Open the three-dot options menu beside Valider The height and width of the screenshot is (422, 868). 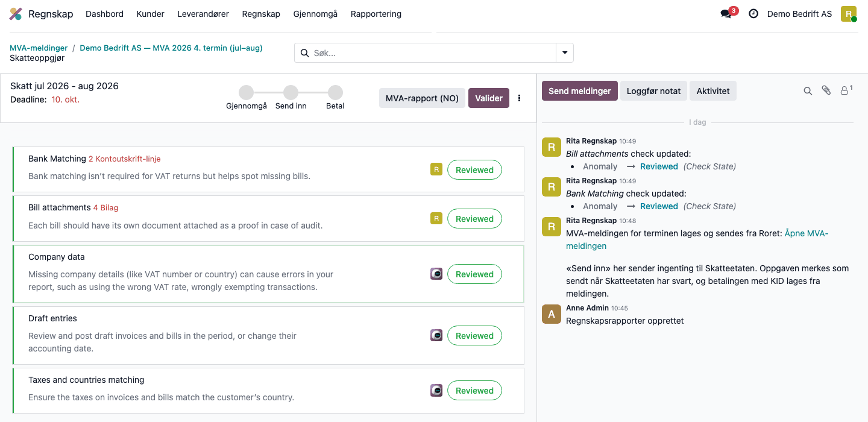pos(520,98)
